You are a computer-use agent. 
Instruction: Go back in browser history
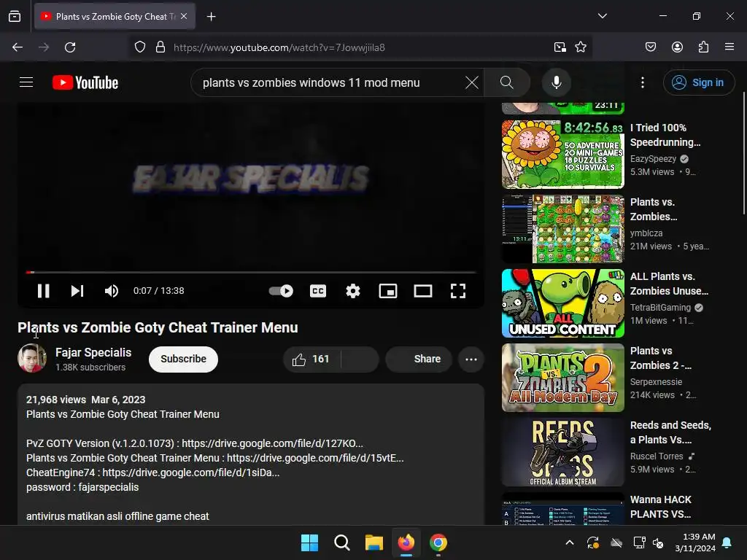(18, 47)
